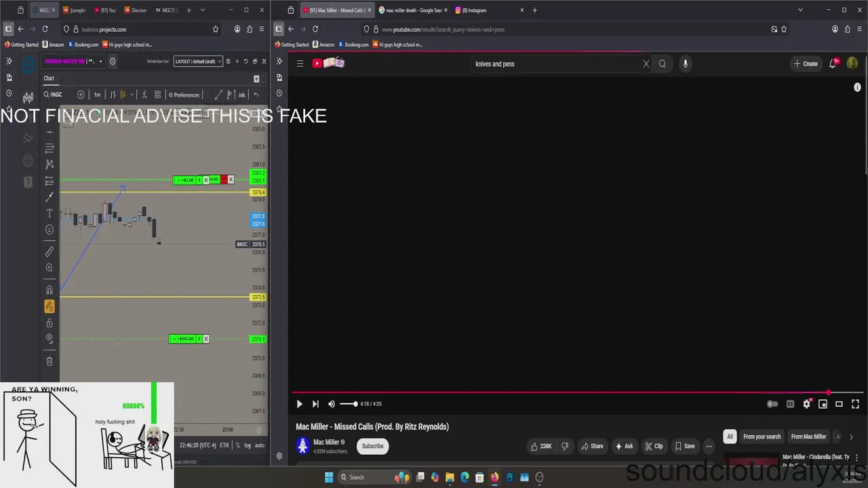
Task: Open YouTube hamburger guide menu
Action: tap(300, 64)
